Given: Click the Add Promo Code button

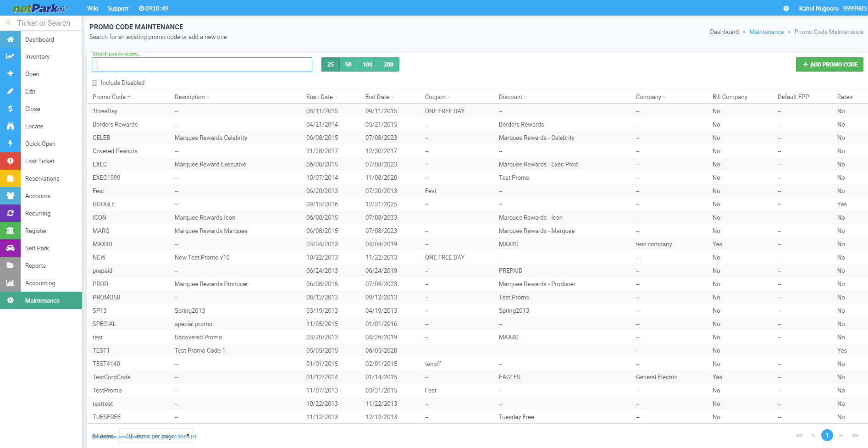Looking at the screenshot, I should point(829,65).
